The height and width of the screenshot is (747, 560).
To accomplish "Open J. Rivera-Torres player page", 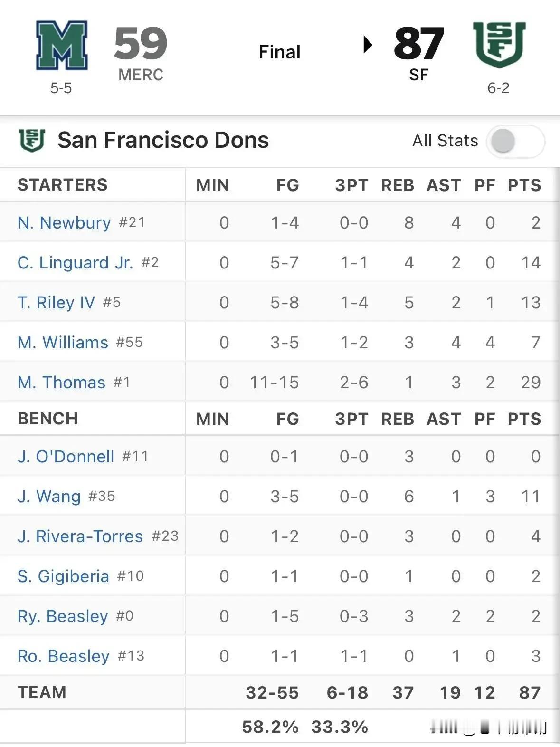I will click(80, 536).
